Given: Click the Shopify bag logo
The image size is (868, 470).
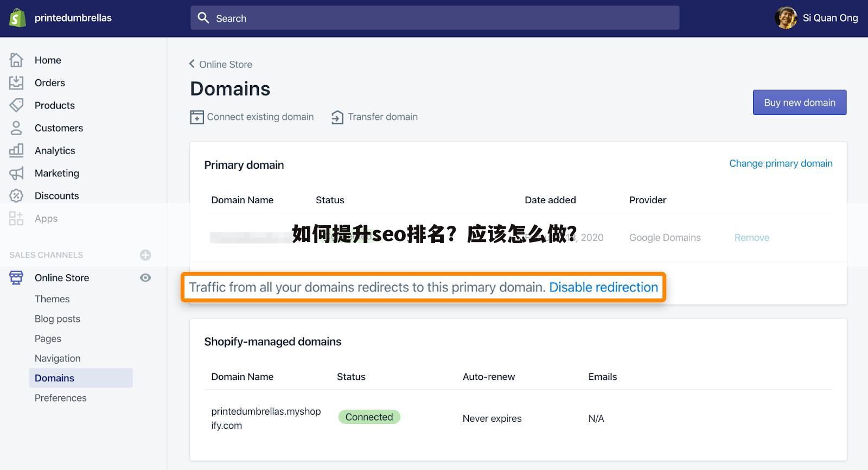Looking at the screenshot, I should tap(17, 18).
